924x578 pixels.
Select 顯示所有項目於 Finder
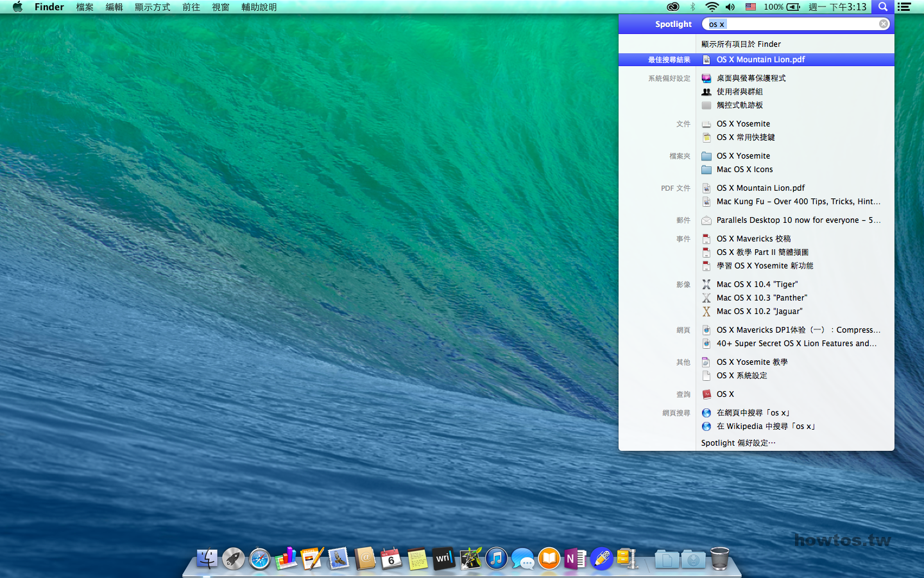tap(741, 44)
